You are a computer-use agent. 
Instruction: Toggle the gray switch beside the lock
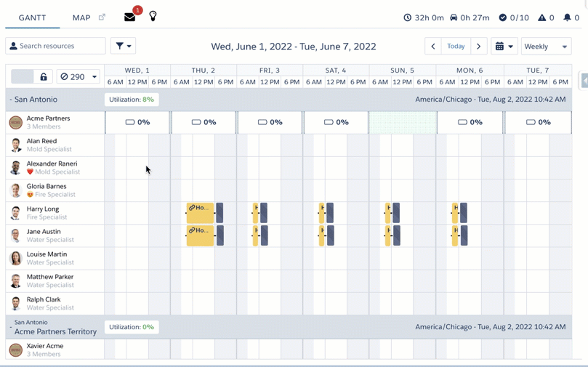23,77
